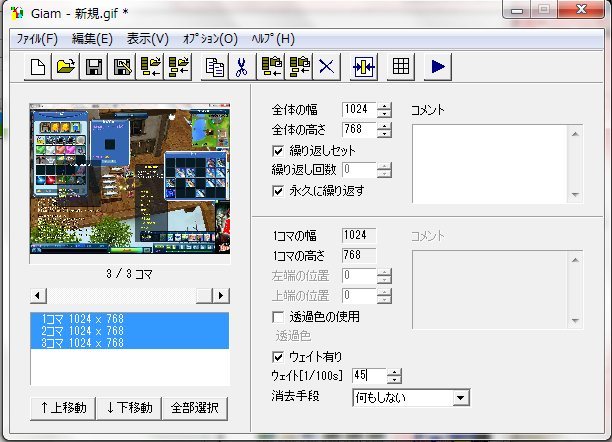The height and width of the screenshot is (442, 612).
Task: Click the ↓下移動 button
Action: click(129, 408)
